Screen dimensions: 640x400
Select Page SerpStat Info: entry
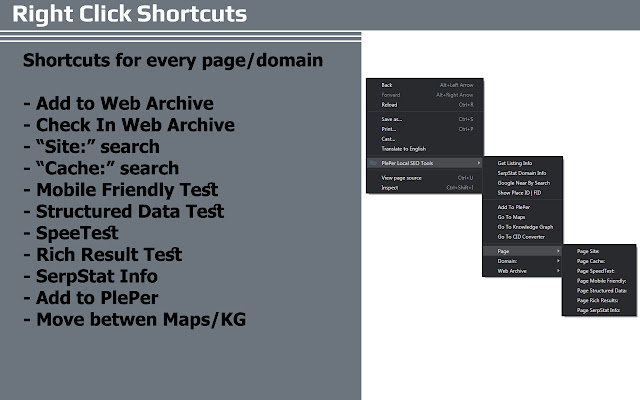coord(599,310)
